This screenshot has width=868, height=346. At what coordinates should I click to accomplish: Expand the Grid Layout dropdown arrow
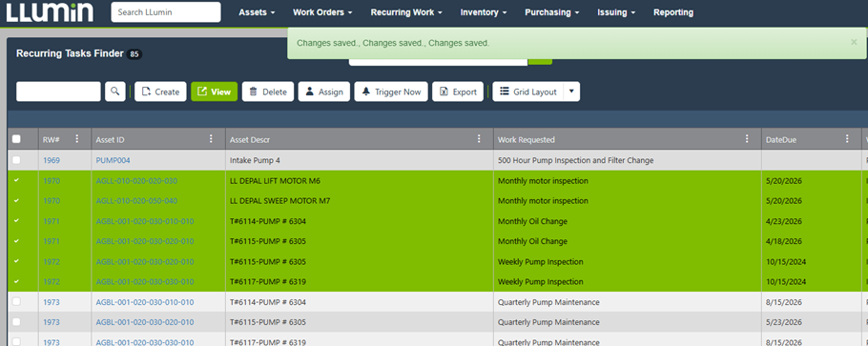pos(572,92)
